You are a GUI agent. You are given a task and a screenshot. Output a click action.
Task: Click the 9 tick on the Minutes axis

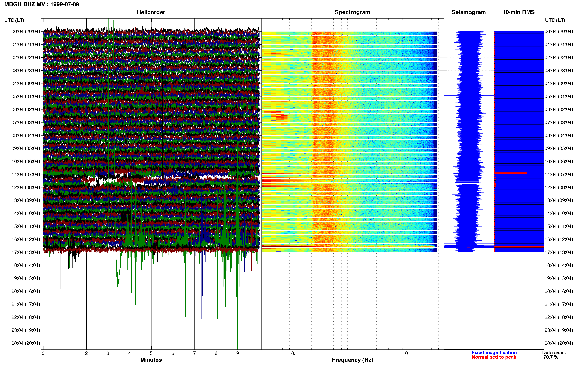point(238,353)
